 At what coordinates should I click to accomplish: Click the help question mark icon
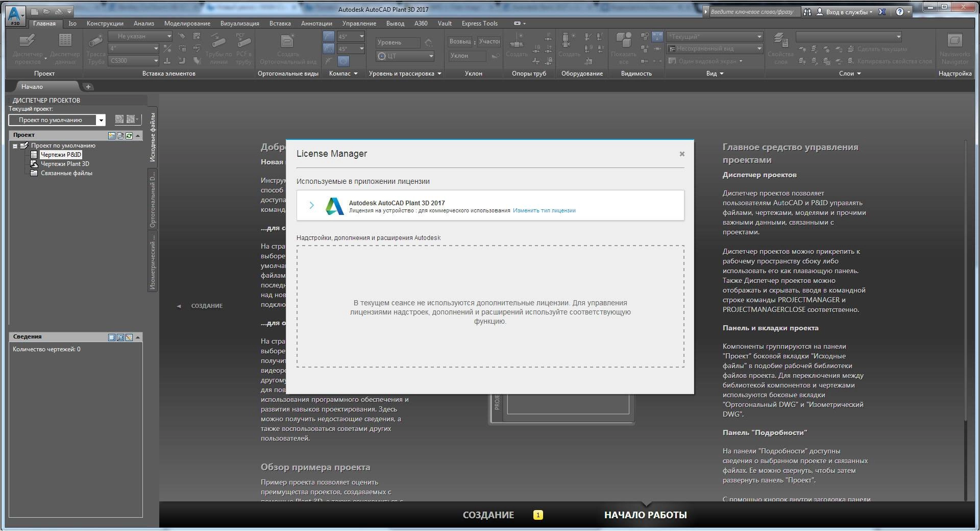[899, 12]
